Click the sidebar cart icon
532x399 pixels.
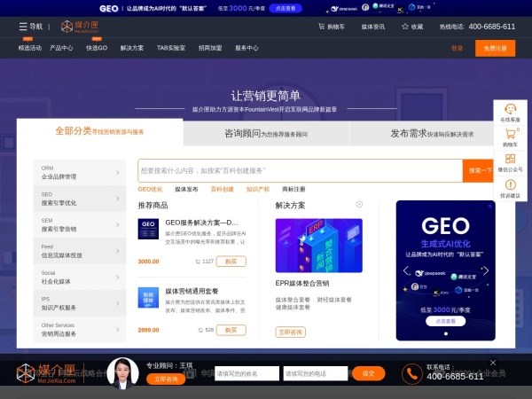point(510,134)
